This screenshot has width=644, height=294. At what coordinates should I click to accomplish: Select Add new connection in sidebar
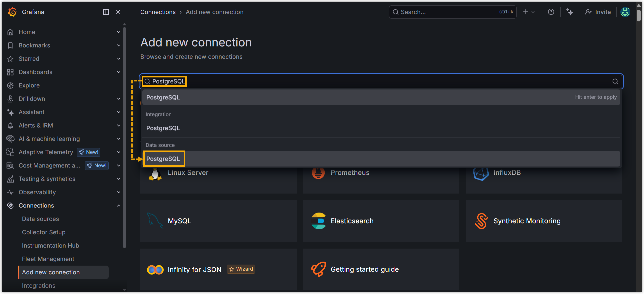tap(64, 272)
